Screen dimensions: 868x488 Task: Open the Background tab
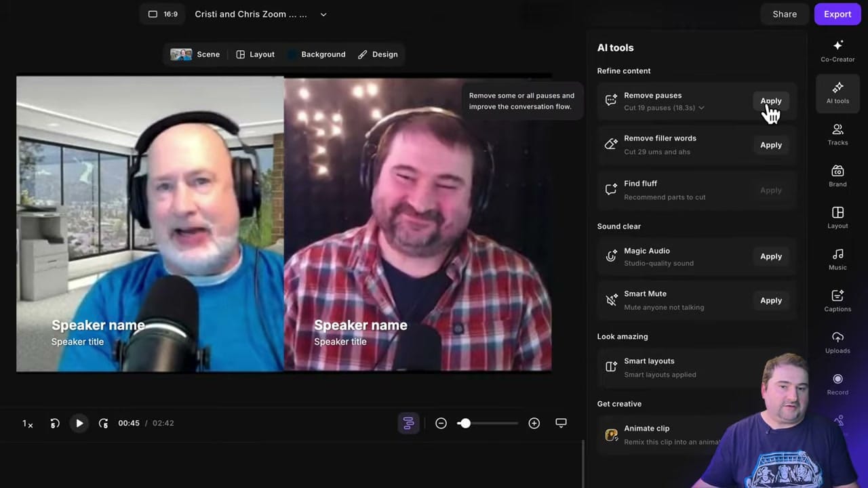pyautogui.click(x=316, y=54)
